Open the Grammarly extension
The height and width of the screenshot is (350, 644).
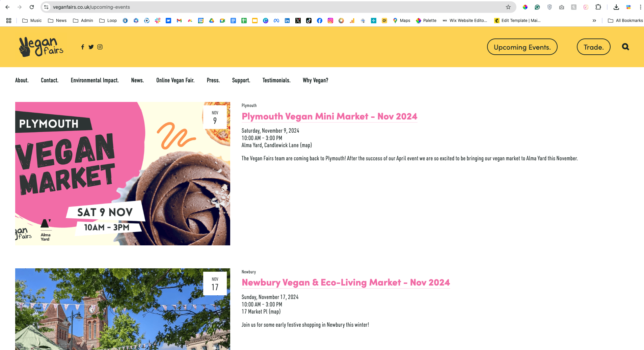coord(537,7)
